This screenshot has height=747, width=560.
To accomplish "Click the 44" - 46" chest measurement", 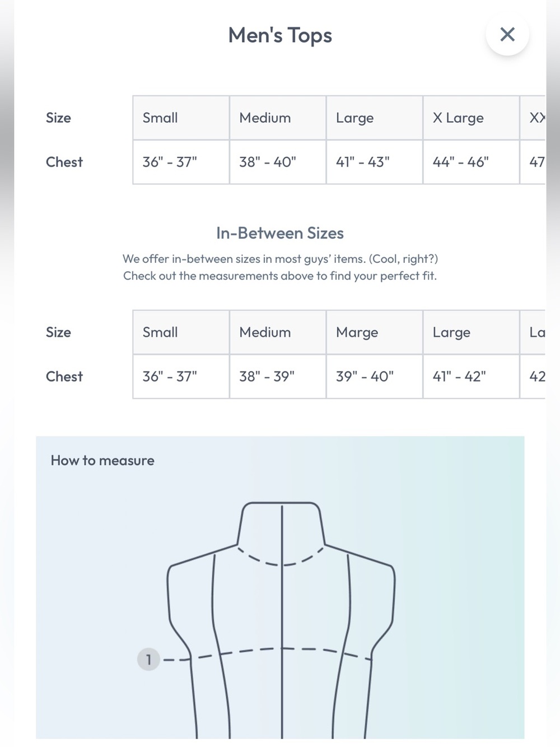I will (471, 162).
